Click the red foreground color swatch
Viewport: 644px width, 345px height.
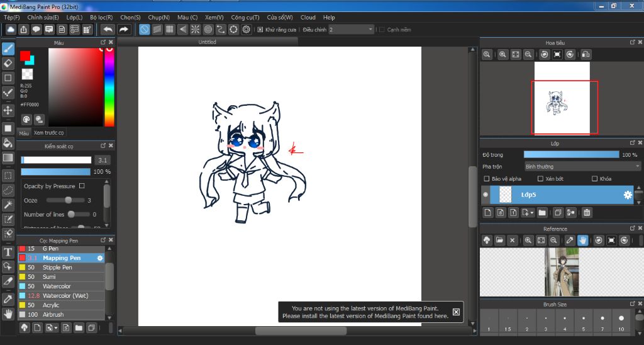tap(25, 56)
